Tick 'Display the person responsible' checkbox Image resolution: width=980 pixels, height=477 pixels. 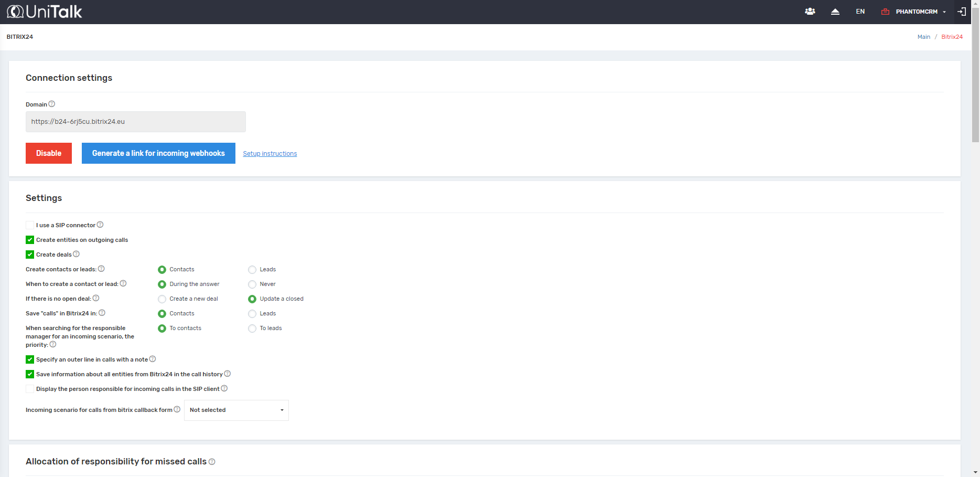[30, 389]
